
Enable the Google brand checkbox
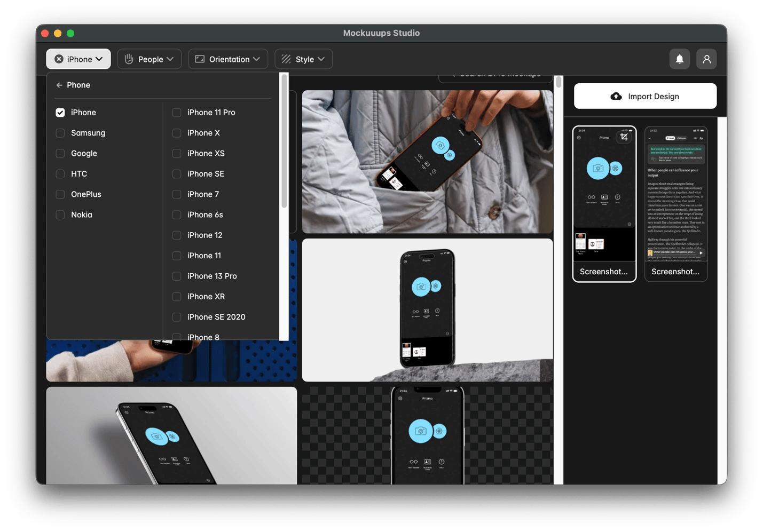coord(60,154)
